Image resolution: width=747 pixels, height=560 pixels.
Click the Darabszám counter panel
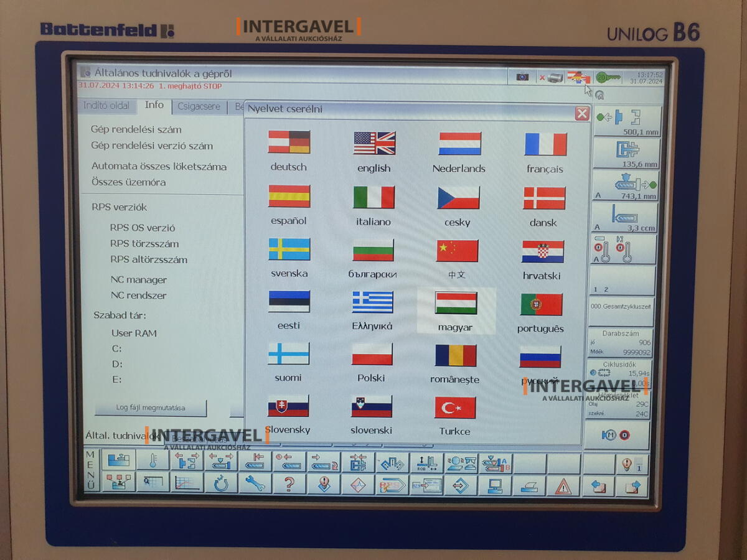point(619,342)
